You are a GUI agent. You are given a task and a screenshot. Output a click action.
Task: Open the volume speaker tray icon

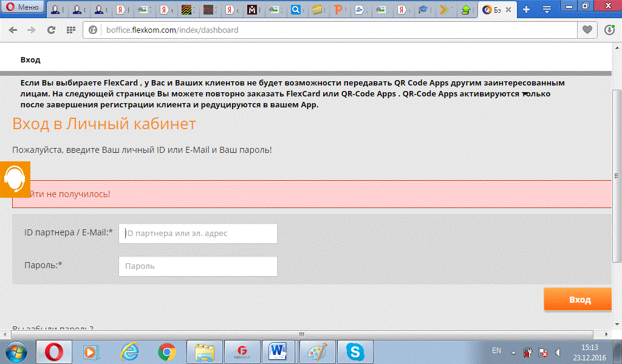point(558,352)
